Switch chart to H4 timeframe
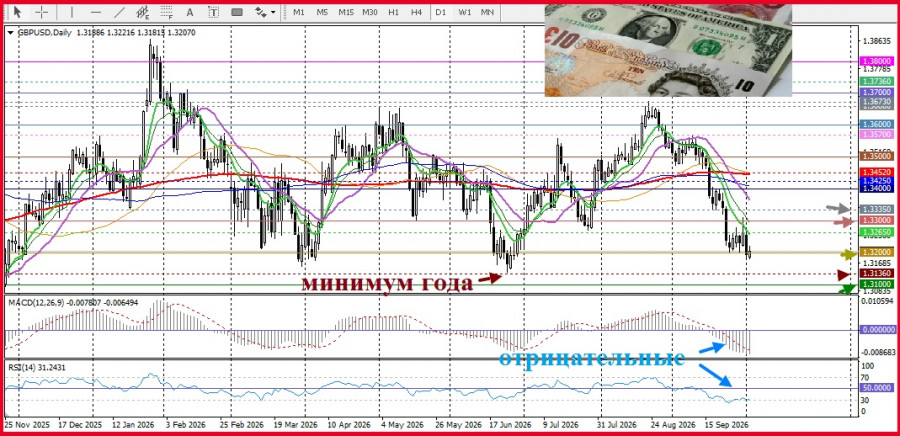The width and height of the screenshot is (900, 436). 417,12
